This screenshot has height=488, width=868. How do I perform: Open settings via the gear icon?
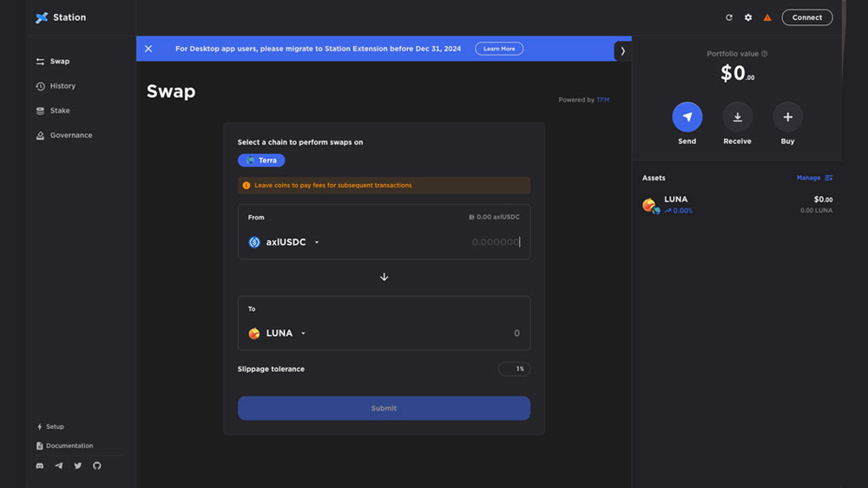point(748,17)
